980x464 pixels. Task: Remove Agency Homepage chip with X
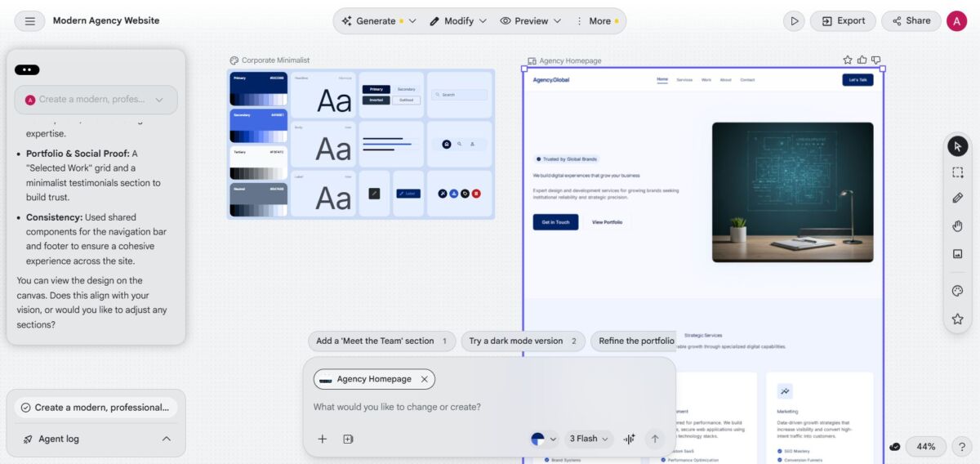[424, 379]
